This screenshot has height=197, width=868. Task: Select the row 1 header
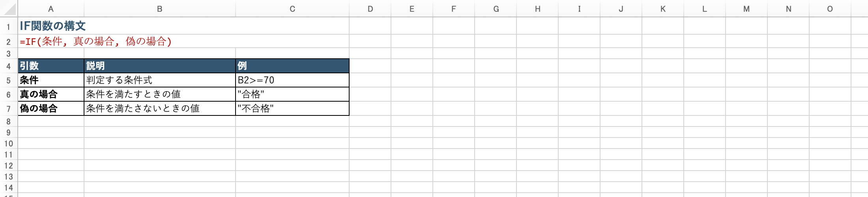8,27
